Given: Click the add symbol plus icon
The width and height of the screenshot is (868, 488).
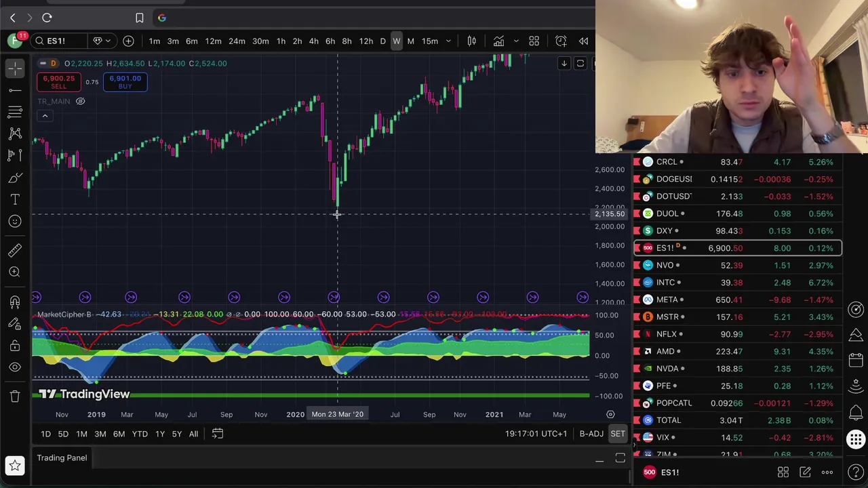Looking at the screenshot, I should click(x=128, y=41).
